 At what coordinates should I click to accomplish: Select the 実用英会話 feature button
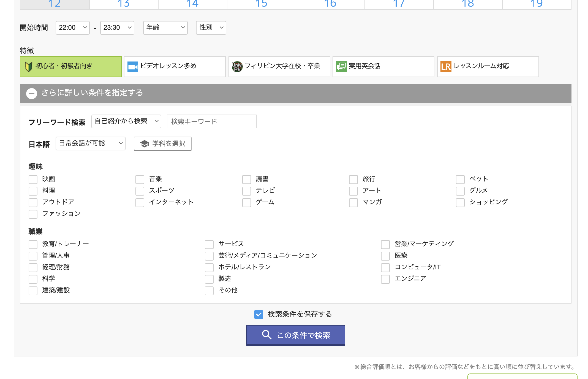click(x=383, y=66)
